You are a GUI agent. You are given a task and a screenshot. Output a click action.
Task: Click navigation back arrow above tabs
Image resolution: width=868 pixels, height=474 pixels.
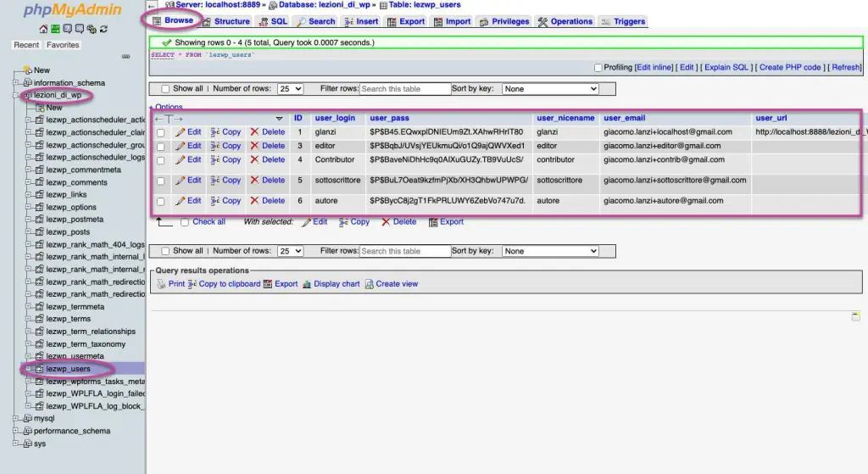(152, 6)
